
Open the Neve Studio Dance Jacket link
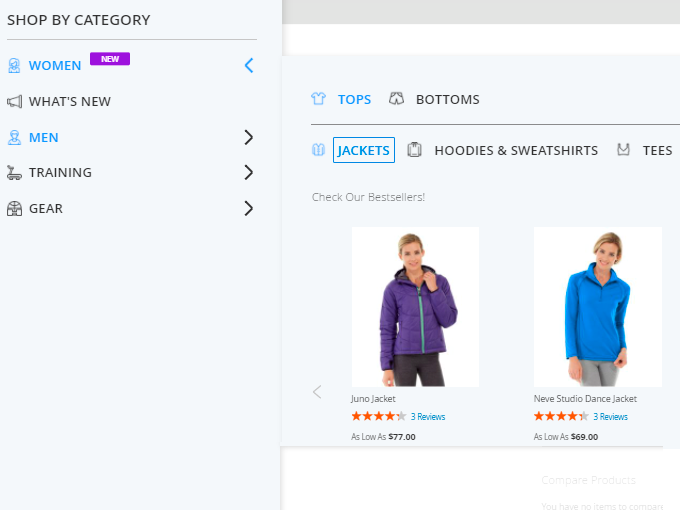click(585, 398)
